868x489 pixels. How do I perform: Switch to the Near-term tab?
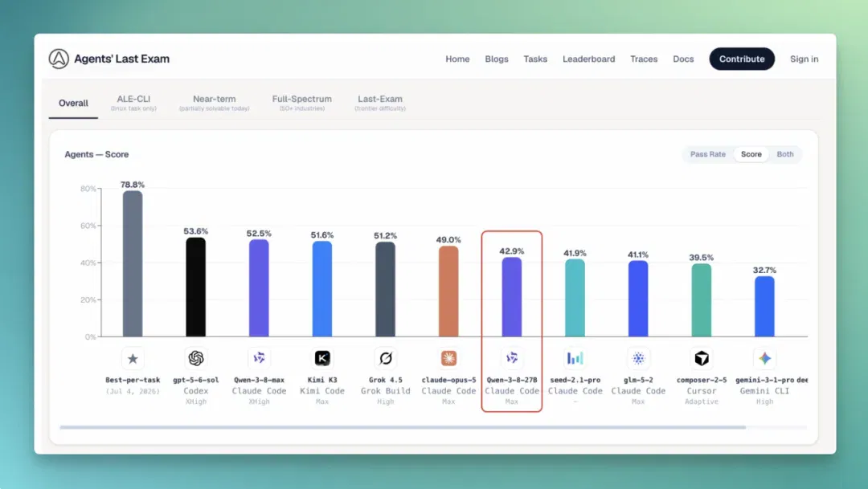215,102
